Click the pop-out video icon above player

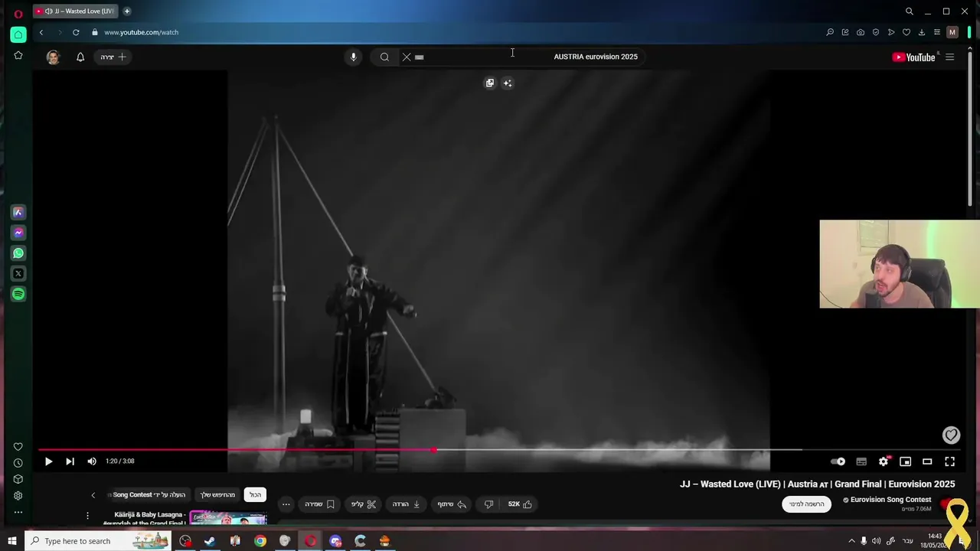point(490,83)
